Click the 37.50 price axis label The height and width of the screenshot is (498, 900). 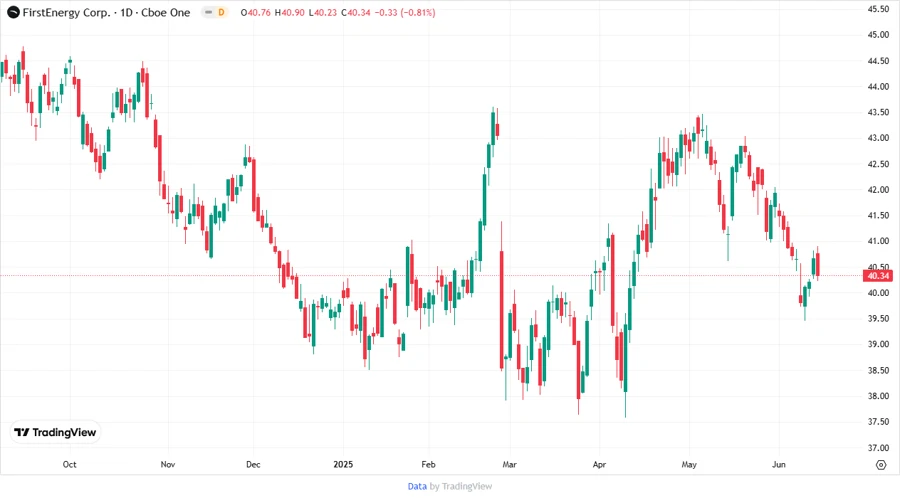pos(878,422)
